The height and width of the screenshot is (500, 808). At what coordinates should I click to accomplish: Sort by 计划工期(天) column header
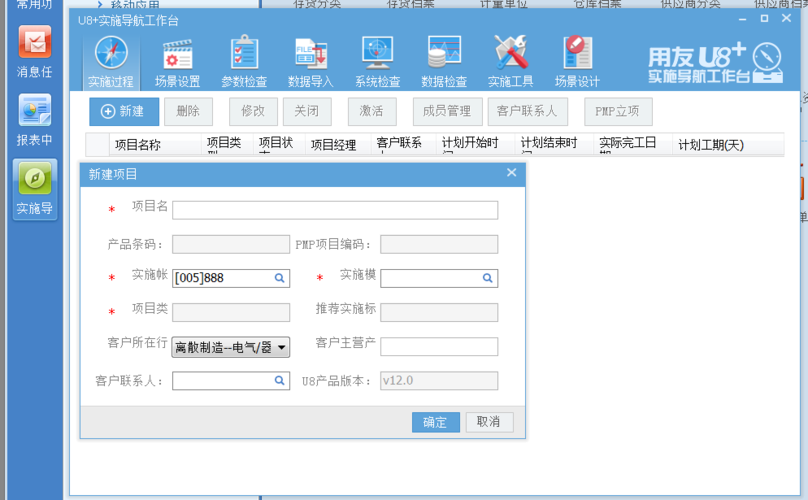point(728,145)
